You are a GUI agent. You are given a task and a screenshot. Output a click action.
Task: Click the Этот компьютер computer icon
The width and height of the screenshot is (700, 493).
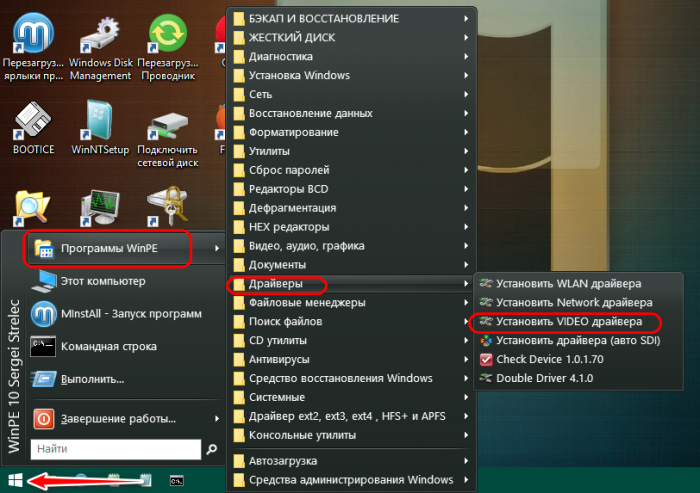[44, 281]
